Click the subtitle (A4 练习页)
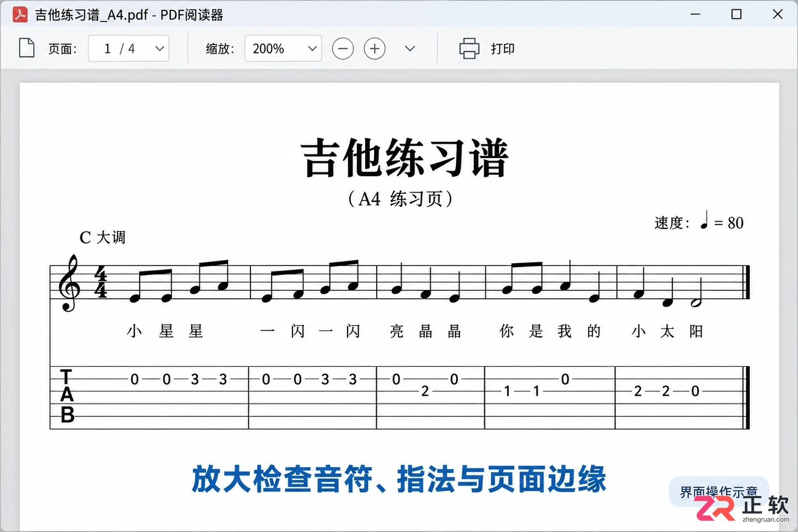798x532 pixels. [x=400, y=199]
